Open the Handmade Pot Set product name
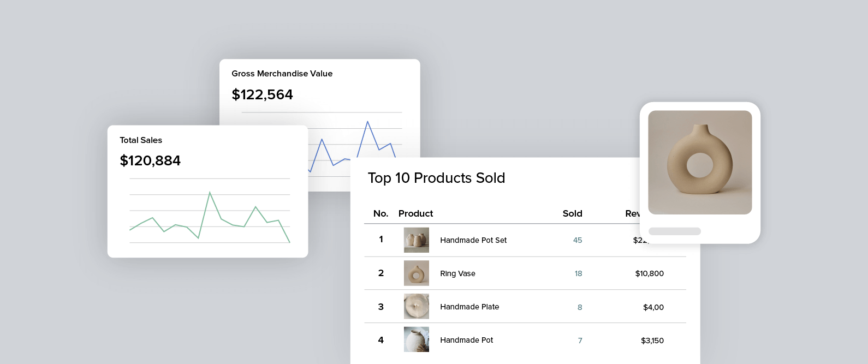The width and height of the screenshot is (868, 364). click(x=473, y=240)
